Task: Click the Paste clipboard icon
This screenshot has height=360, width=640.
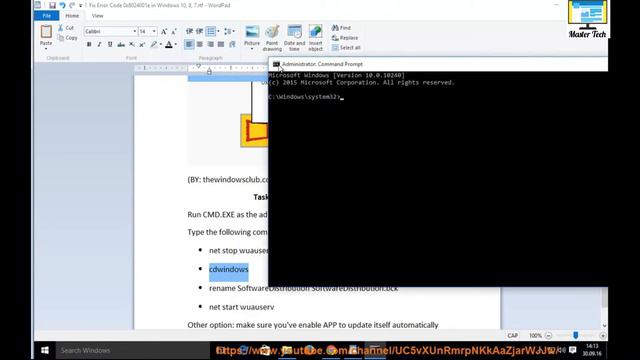Action: 46,31
